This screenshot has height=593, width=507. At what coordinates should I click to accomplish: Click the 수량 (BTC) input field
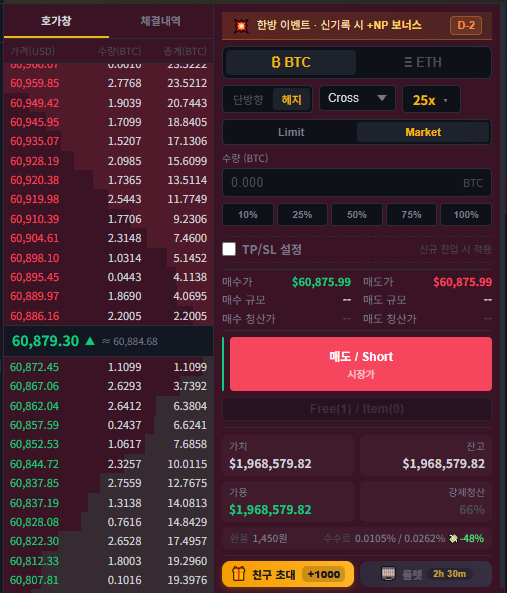357,183
